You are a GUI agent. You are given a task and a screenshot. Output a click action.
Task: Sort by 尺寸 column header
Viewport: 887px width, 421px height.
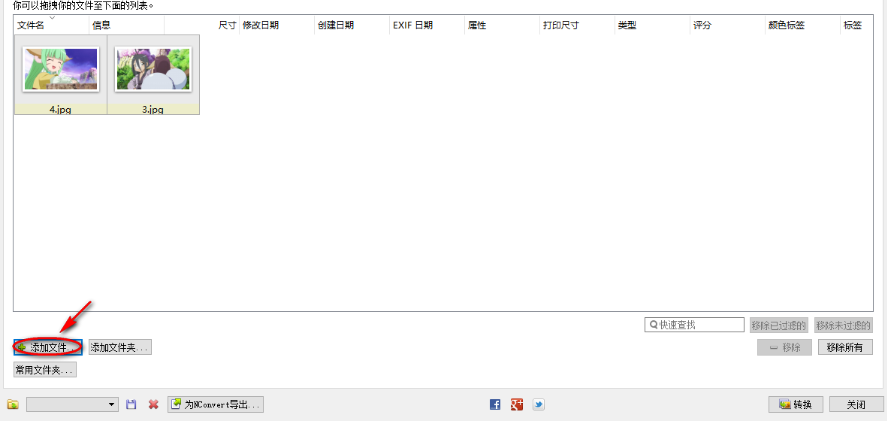pos(202,25)
